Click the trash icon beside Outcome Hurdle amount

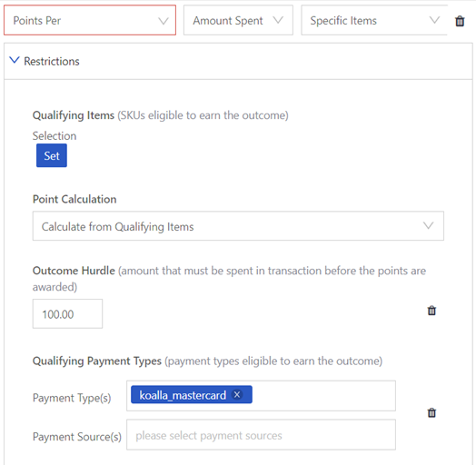pyautogui.click(x=431, y=311)
